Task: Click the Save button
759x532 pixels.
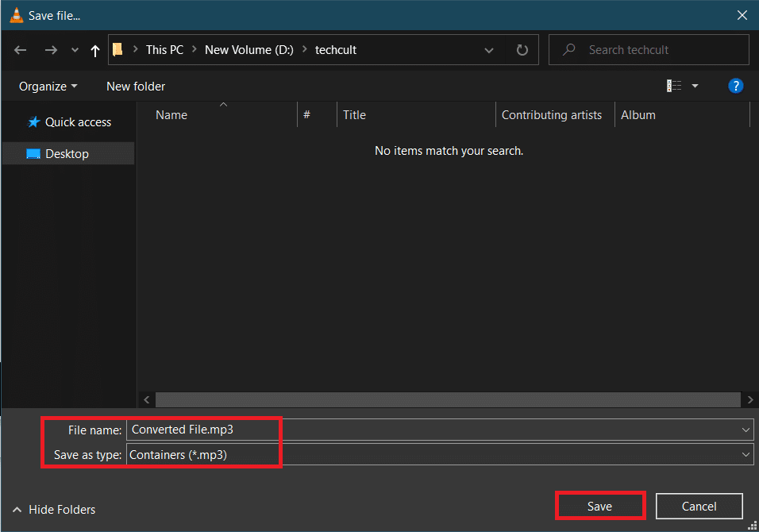Action: 599,507
